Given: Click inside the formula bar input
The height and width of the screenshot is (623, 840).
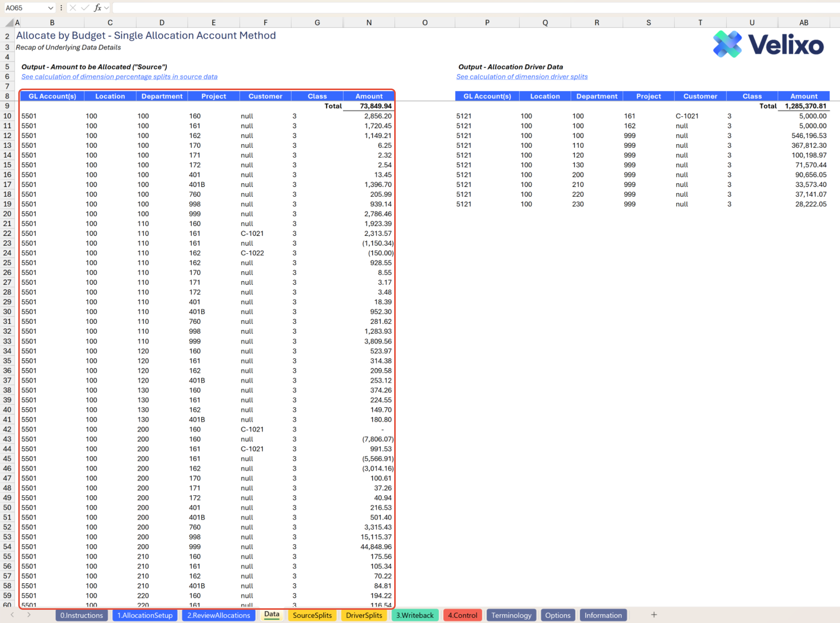Looking at the screenshot, I should pyautogui.click(x=466, y=7).
